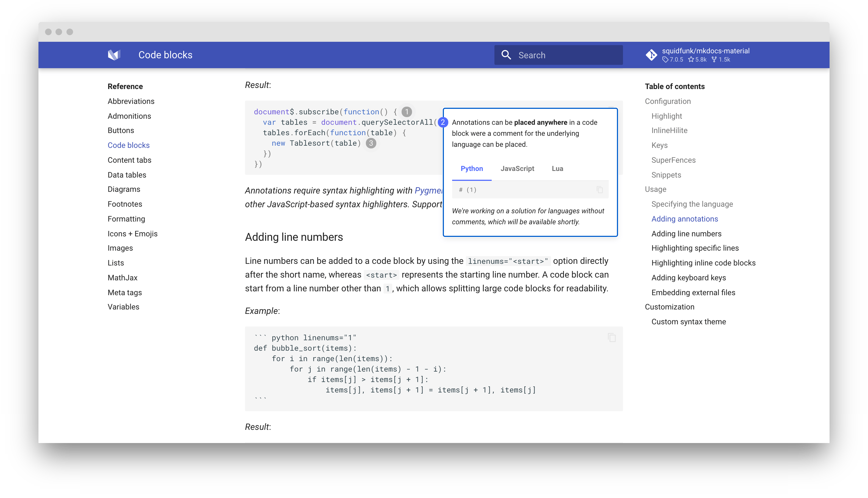Jump to Snippets section

666,175
